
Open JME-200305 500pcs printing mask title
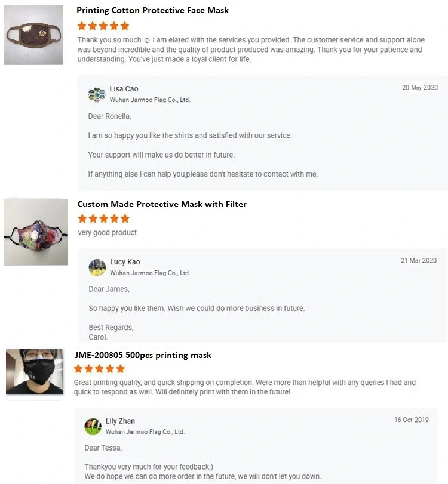pos(143,355)
